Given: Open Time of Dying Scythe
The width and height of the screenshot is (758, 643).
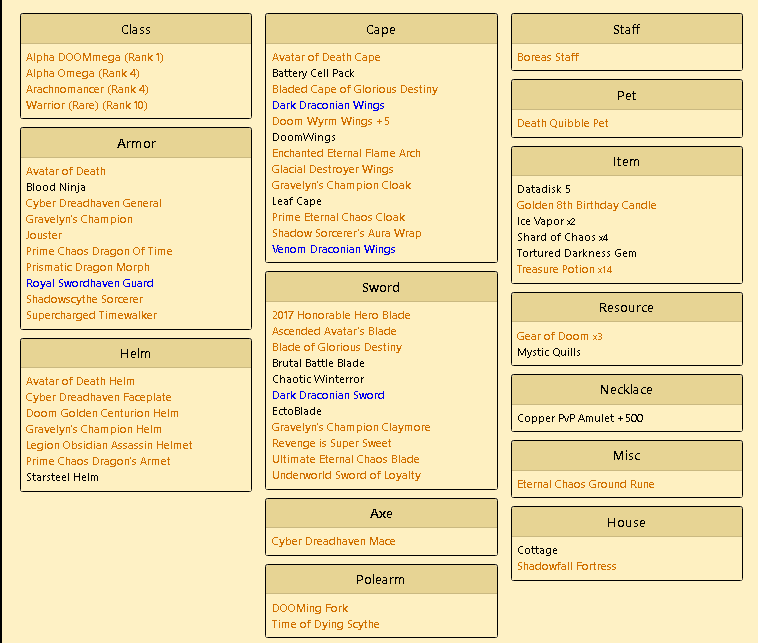Looking at the screenshot, I should tap(325, 624).
